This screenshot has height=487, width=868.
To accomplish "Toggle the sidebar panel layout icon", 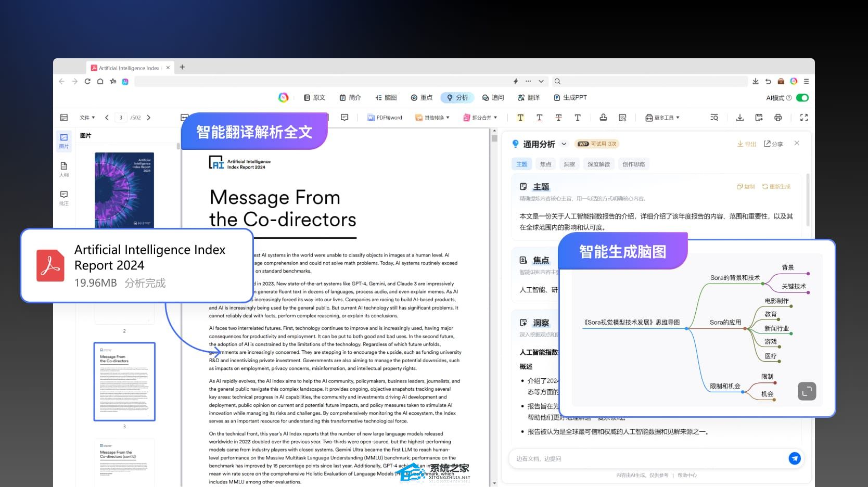I will [x=64, y=118].
